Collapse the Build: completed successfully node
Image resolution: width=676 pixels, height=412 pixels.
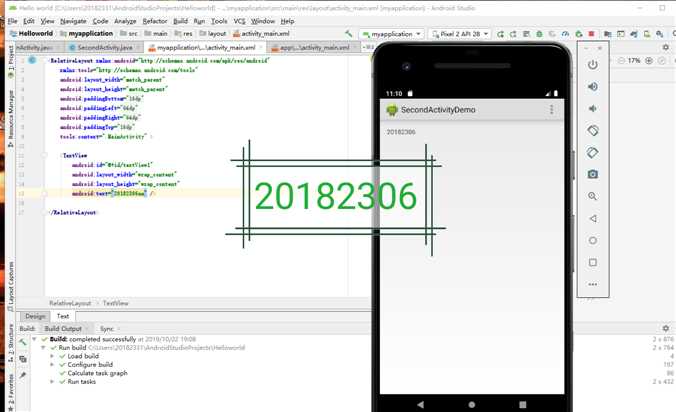point(34,339)
